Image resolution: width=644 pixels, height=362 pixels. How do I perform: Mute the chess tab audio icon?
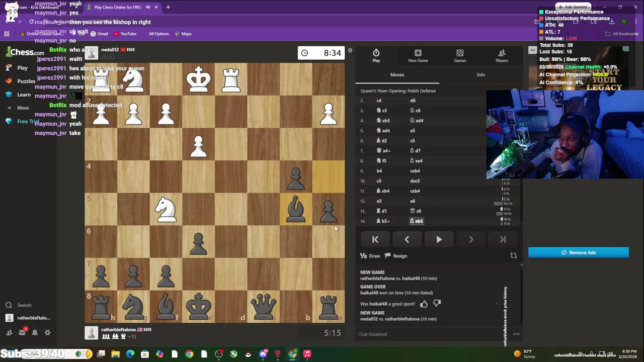pos(148,7)
